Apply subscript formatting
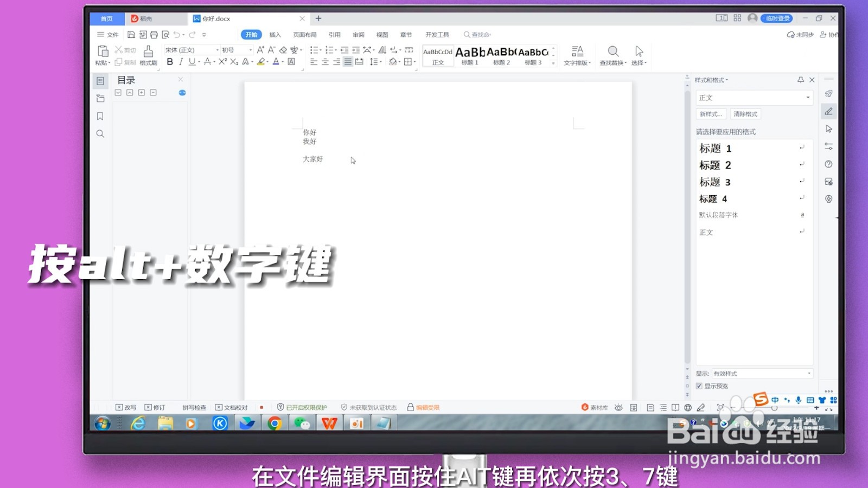 coord(234,62)
